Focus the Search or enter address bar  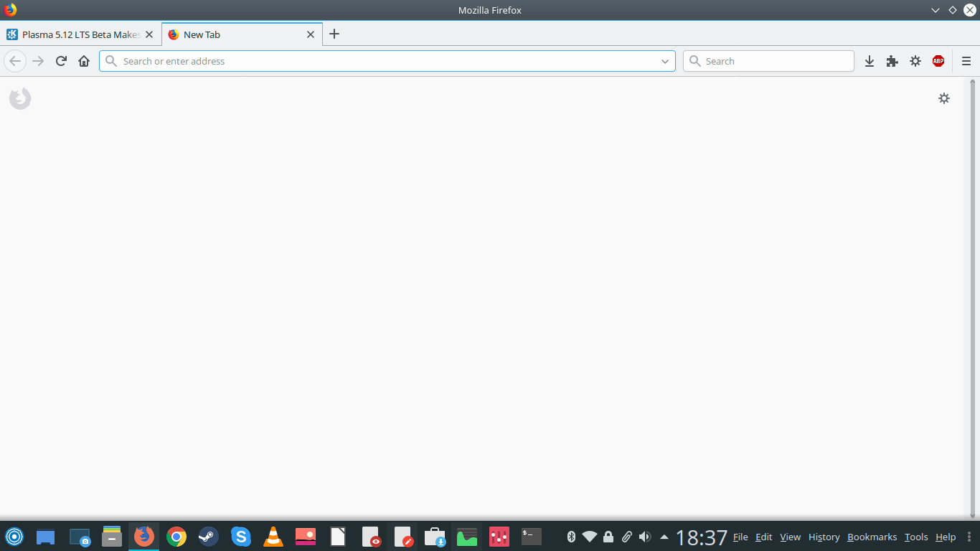pos(387,61)
